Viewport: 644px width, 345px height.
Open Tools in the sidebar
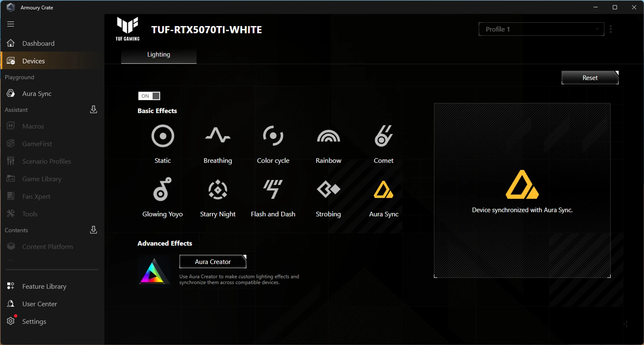pos(52,214)
